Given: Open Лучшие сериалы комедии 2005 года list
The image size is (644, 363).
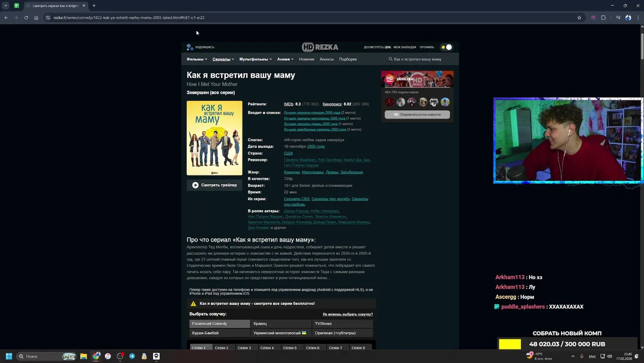Looking at the screenshot, I should [312, 112].
